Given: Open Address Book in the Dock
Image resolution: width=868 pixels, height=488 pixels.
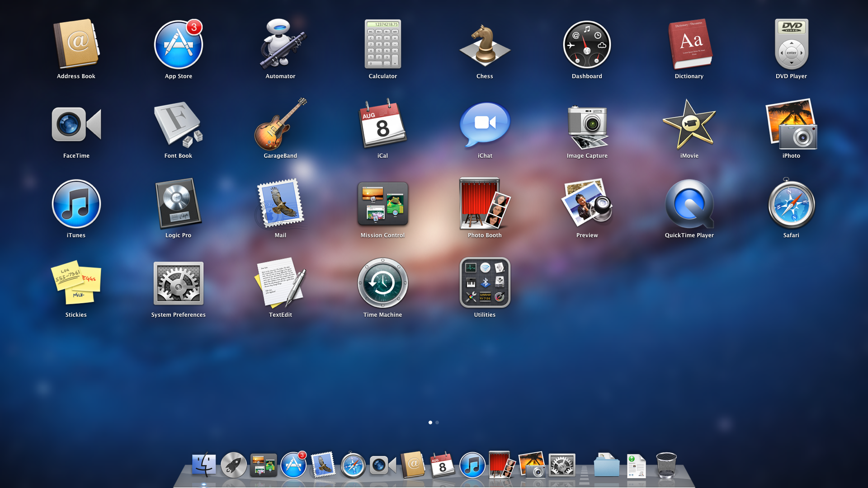Looking at the screenshot, I should click(x=413, y=465).
